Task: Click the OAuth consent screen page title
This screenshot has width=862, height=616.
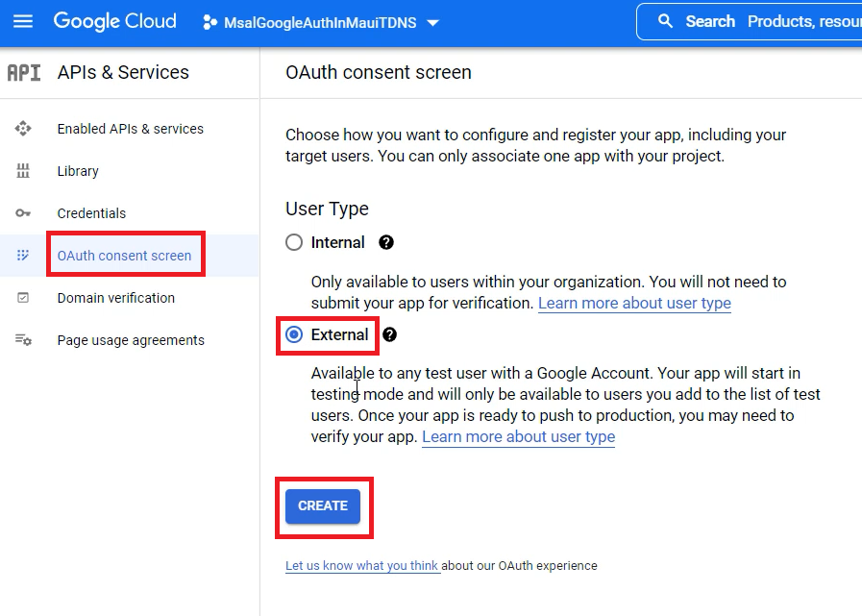Action: pos(379,73)
